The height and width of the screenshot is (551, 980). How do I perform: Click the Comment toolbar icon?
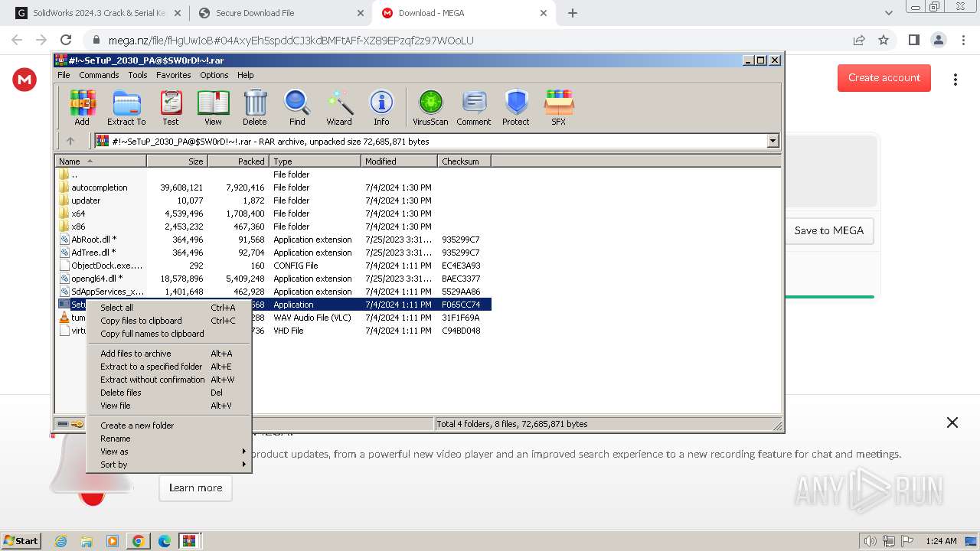click(474, 107)
